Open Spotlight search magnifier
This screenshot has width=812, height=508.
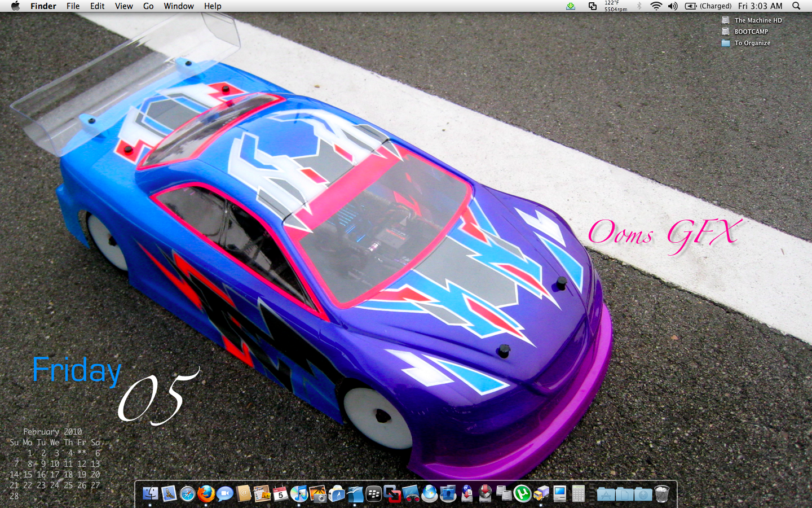click(796, 6)
